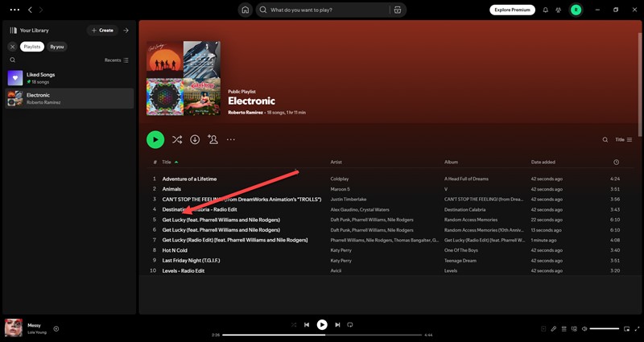Toggle shuffle for Electronic playlist
Image resolution: width=644 pixels, height=342 pixels.
177,139
